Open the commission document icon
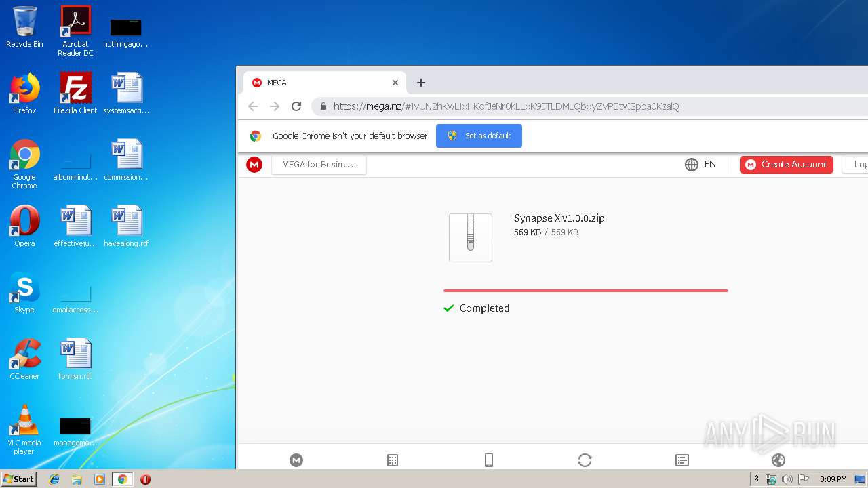 tap(126, 160)
